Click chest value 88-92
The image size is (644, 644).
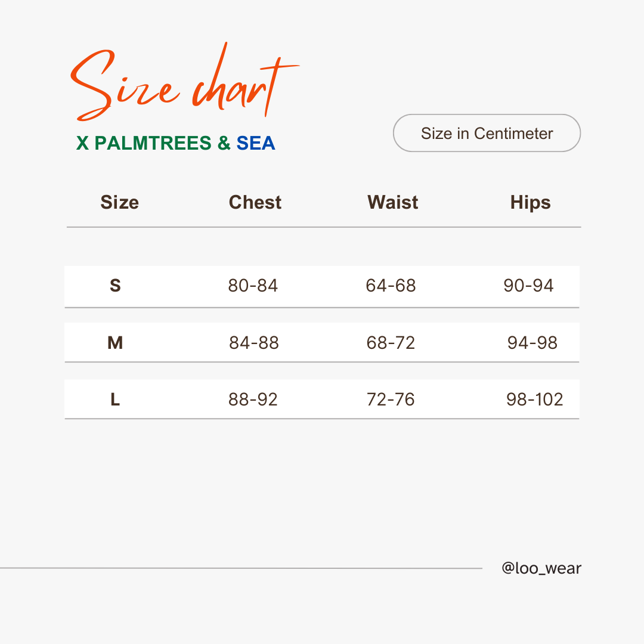point(253,399)
